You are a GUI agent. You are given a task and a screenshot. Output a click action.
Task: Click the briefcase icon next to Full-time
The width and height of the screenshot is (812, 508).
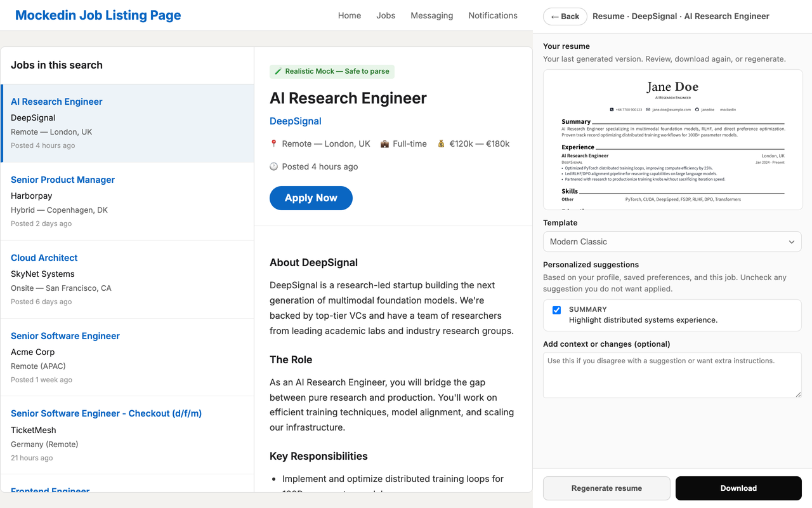pos(384,144)
